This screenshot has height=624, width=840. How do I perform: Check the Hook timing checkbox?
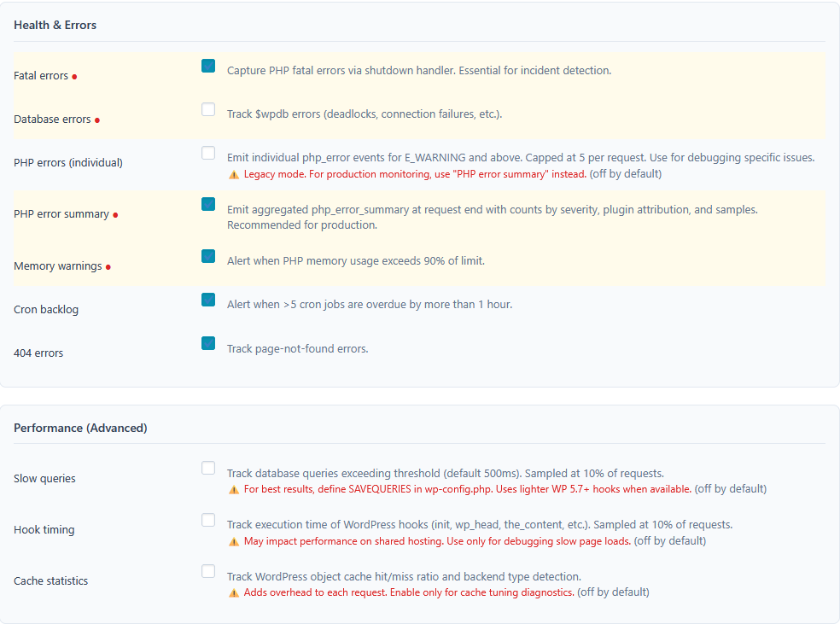pos(208,520)
